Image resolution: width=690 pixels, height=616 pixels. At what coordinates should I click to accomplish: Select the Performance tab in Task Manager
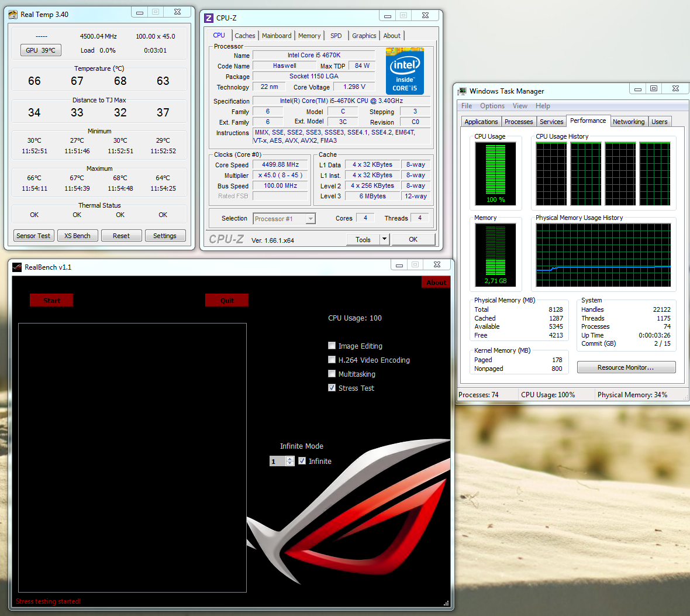click(588, 121)
